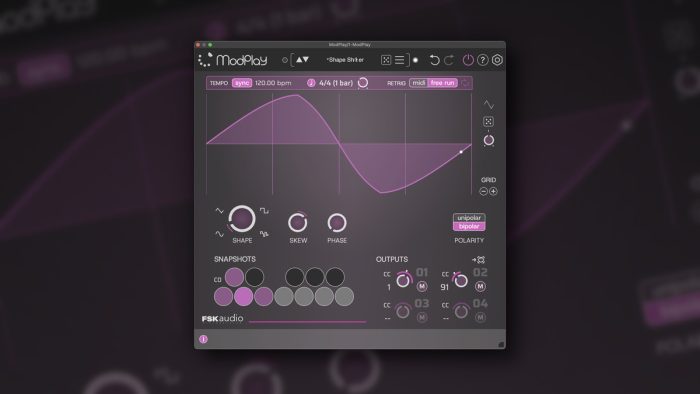This screenshot has height=394, width=700.
Task: Open help with the question mark icon
Action: (x=483, y=60)
